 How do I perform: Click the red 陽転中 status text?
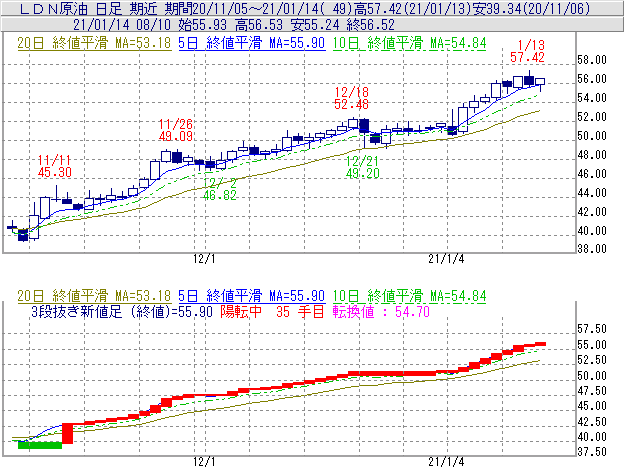tap(241, 311)
